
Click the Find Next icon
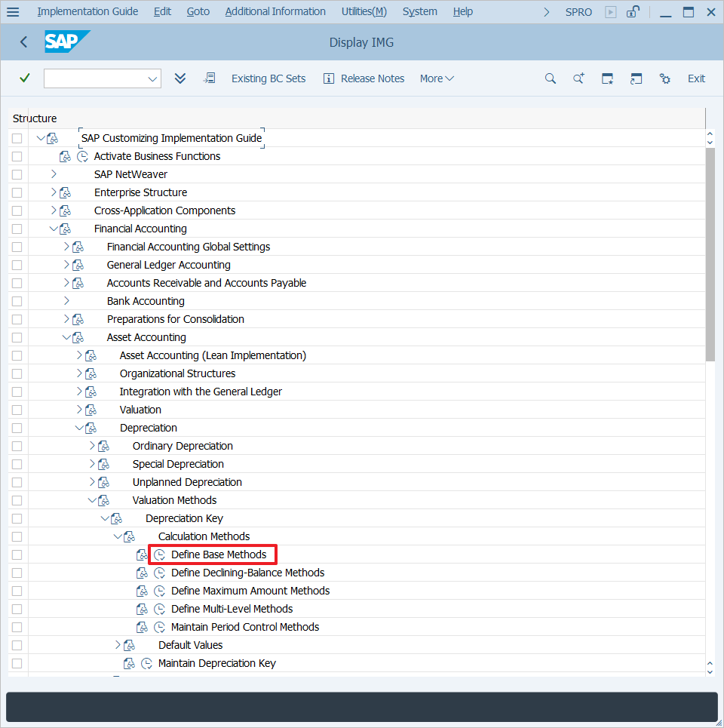click(578, 78)
